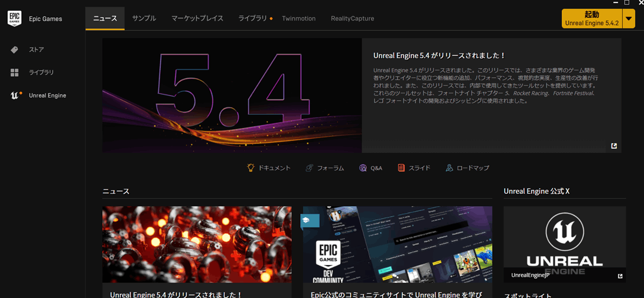Maximize the launcher window

[x=626, y=2]
